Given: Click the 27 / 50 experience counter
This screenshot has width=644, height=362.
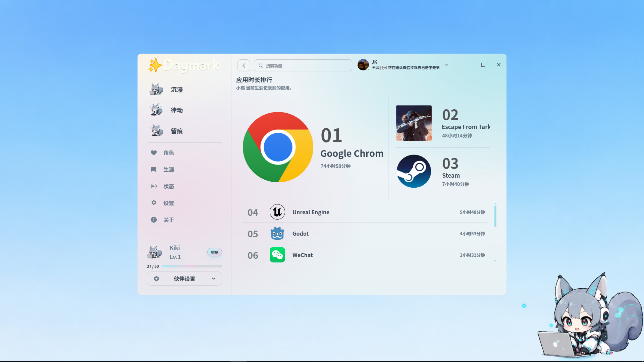Looking at the screenshot, I should (153, 266).
